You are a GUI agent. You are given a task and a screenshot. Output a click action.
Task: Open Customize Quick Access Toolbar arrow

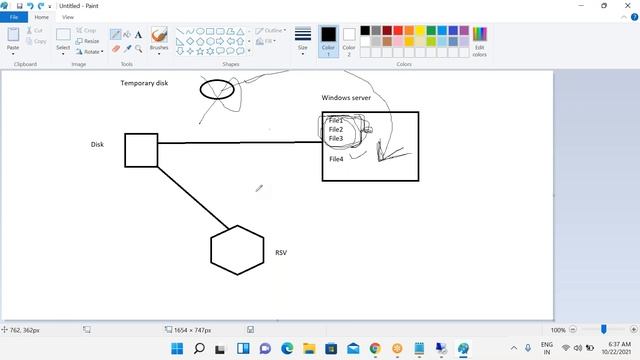(x=50, y=7)
